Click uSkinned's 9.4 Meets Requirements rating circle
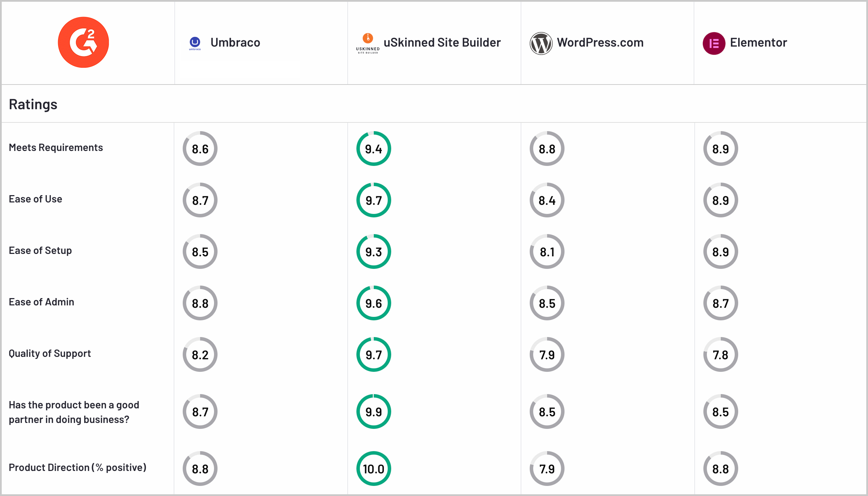This screenshot has height=496, width=868. tap(373, 149)
